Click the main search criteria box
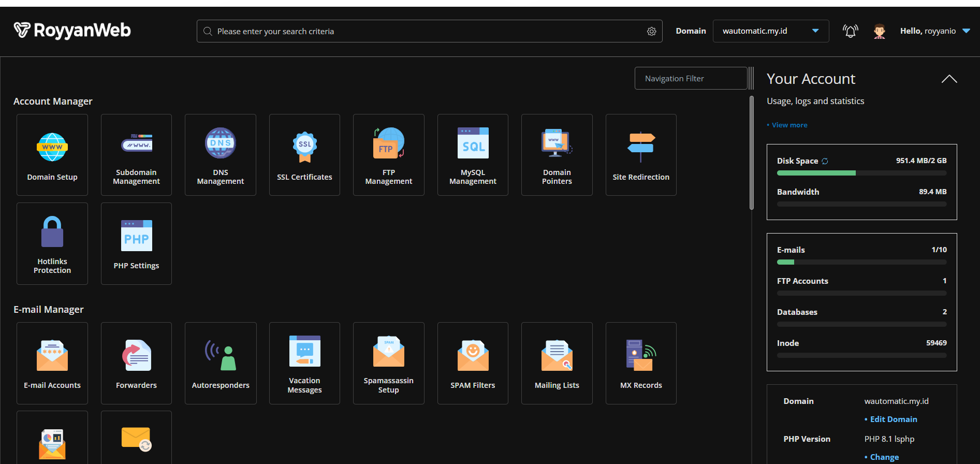 point(425,32)
